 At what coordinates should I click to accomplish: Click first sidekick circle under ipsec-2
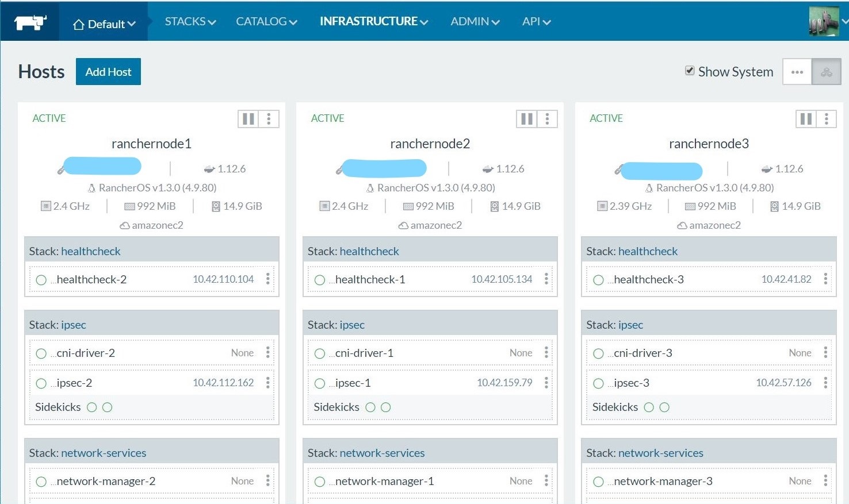(91, 407)
